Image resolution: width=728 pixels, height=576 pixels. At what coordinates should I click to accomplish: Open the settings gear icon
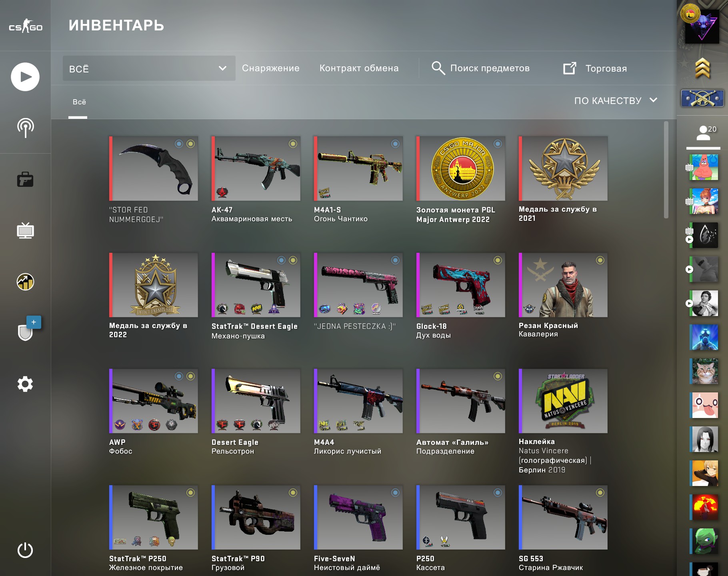[25, 384]
